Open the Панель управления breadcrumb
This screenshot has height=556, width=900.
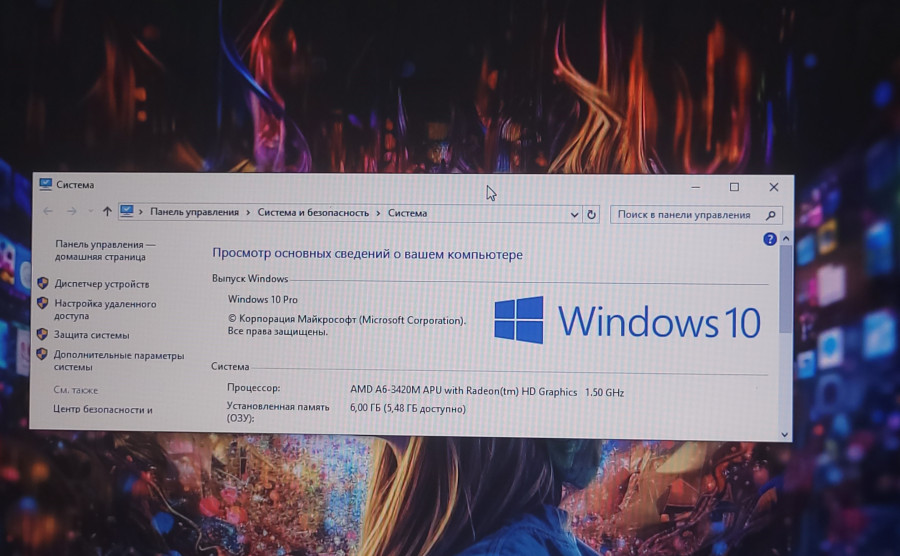[x=195, y=212]
